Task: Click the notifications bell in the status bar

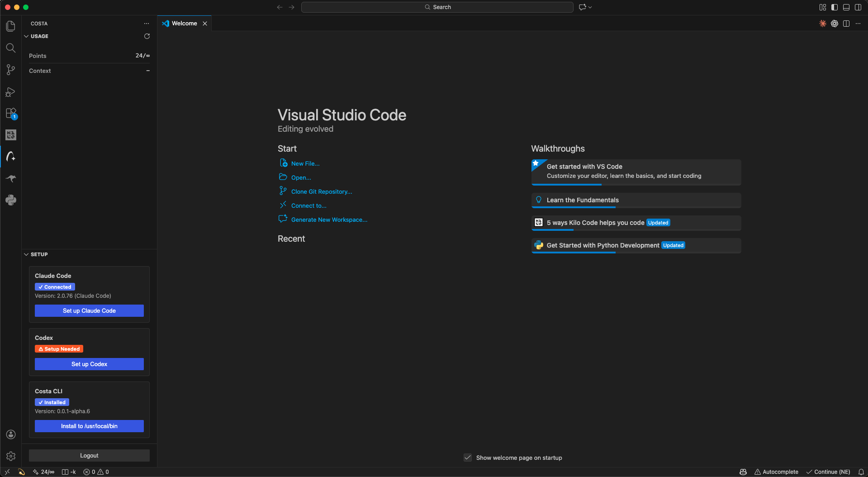Action: 860,472
